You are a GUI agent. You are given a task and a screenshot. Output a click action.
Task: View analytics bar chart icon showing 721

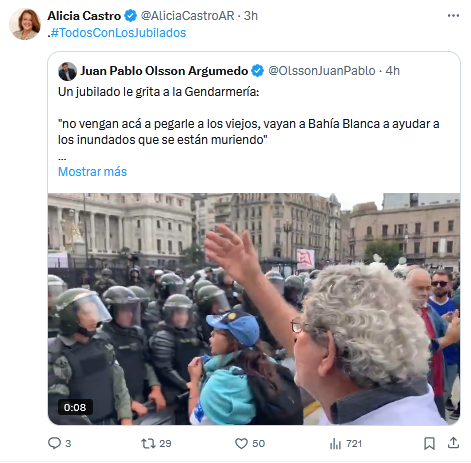[336, 444]
